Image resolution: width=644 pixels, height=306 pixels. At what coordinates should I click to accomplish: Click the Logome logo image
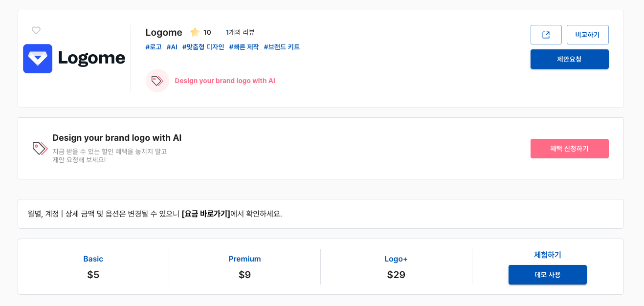74,59
